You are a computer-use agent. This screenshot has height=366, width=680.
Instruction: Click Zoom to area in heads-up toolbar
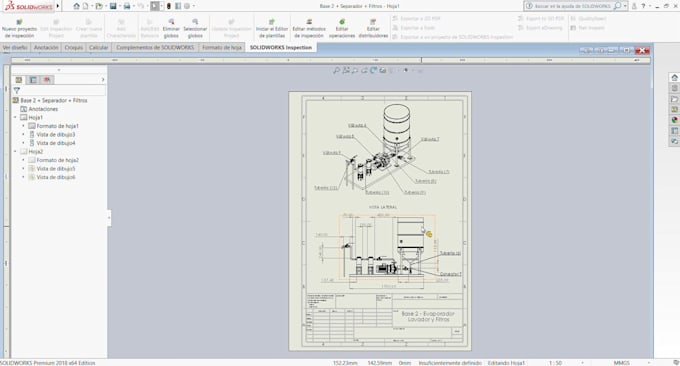[x=346, y=70]
